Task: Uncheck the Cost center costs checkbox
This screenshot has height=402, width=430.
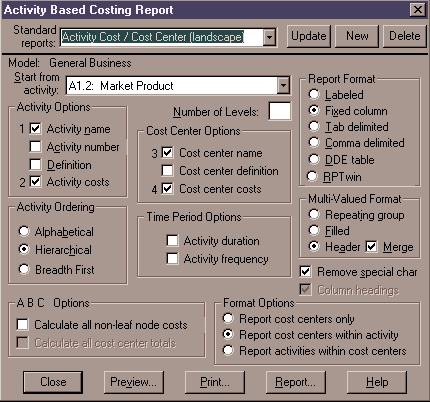Action: (x=167, y=189)
